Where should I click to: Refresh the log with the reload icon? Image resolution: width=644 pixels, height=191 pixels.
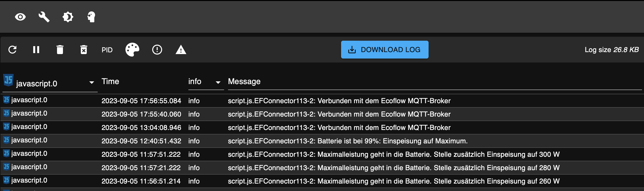pyautogui.click(x=12, y=50)
